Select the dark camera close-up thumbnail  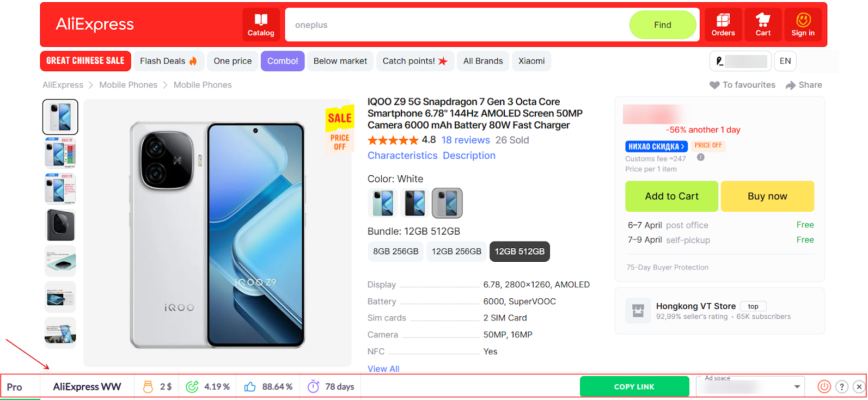click(60, 225)
